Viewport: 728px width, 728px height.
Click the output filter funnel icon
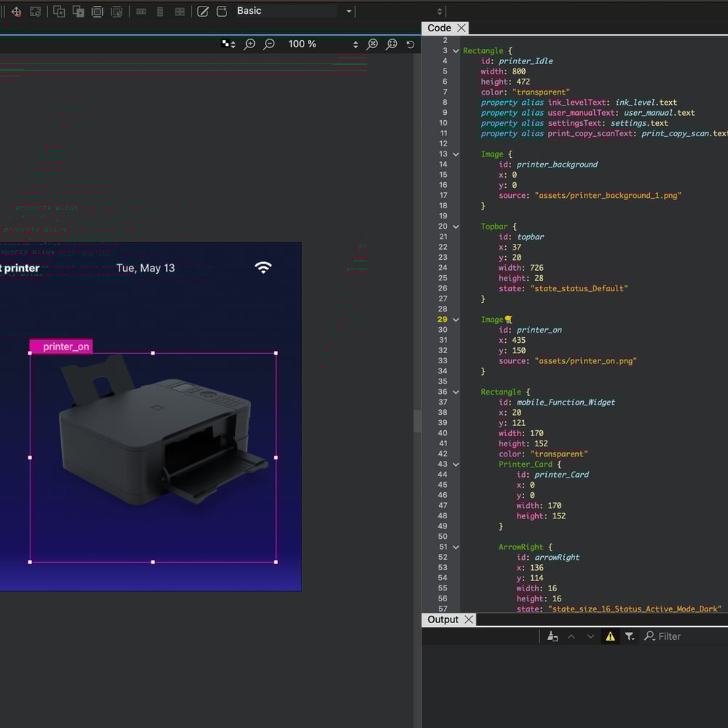630,636
